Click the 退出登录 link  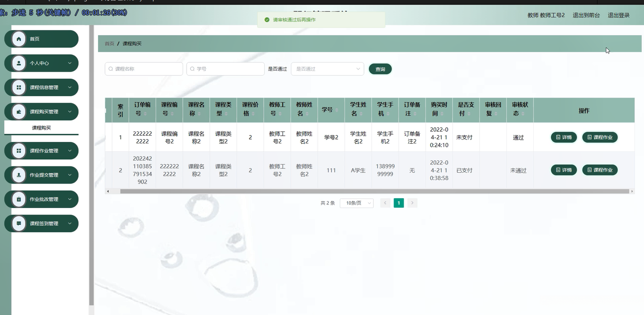(x=618, y=15)
